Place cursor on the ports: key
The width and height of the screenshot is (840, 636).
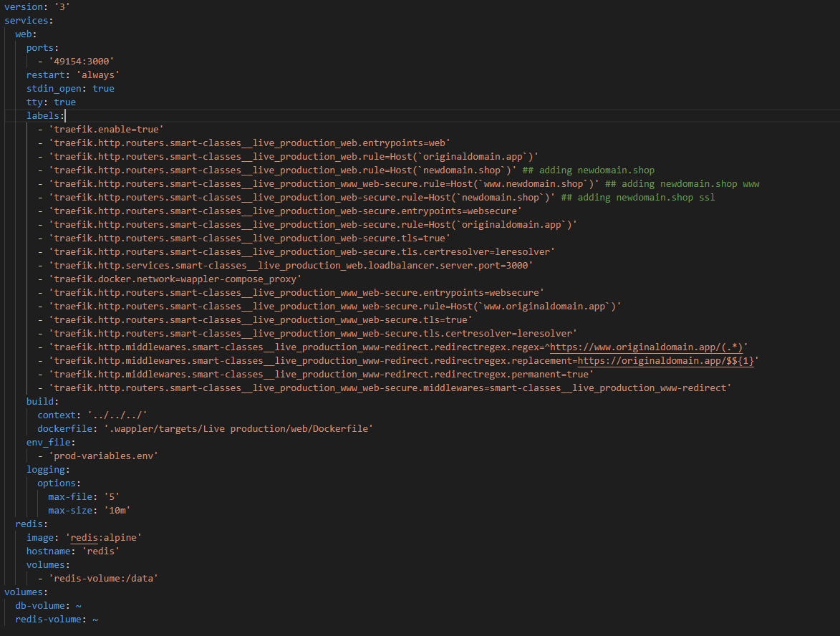click(x=43, y=48)
